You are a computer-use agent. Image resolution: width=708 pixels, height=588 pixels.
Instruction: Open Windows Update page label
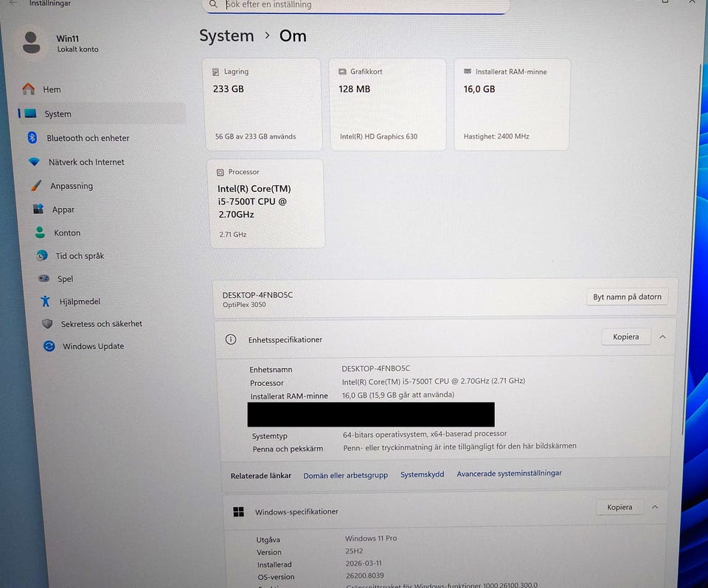pos(93,347)
